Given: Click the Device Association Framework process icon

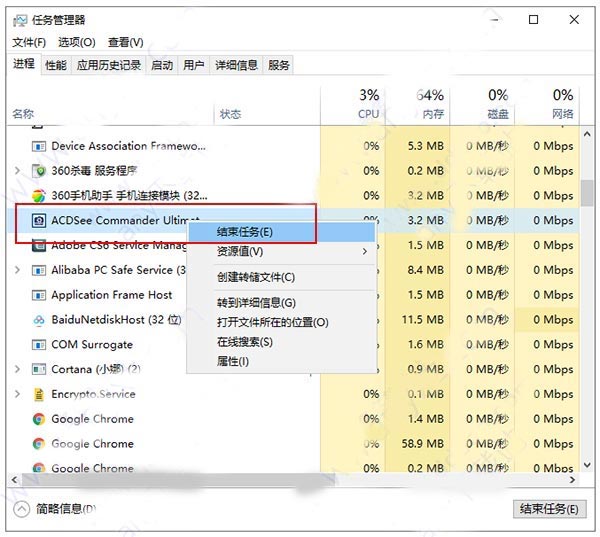Looking at the screenshot, I should tap(39, 146).
